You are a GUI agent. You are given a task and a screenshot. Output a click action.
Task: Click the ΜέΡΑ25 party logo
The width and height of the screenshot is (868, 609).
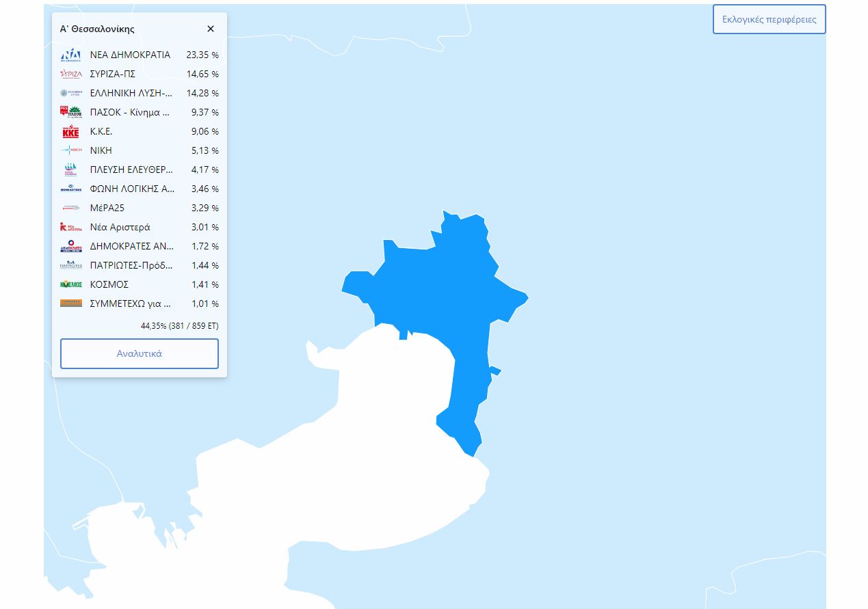click(x=70, y=208)
